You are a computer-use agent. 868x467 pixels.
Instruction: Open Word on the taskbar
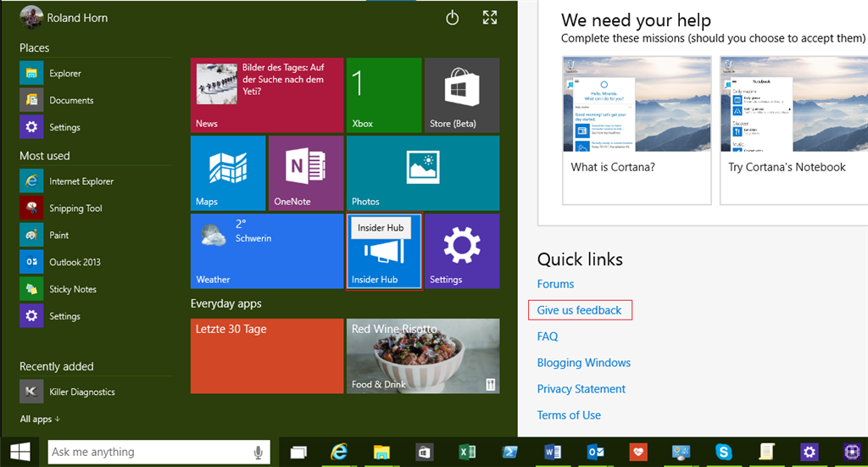tap(553, 453)
